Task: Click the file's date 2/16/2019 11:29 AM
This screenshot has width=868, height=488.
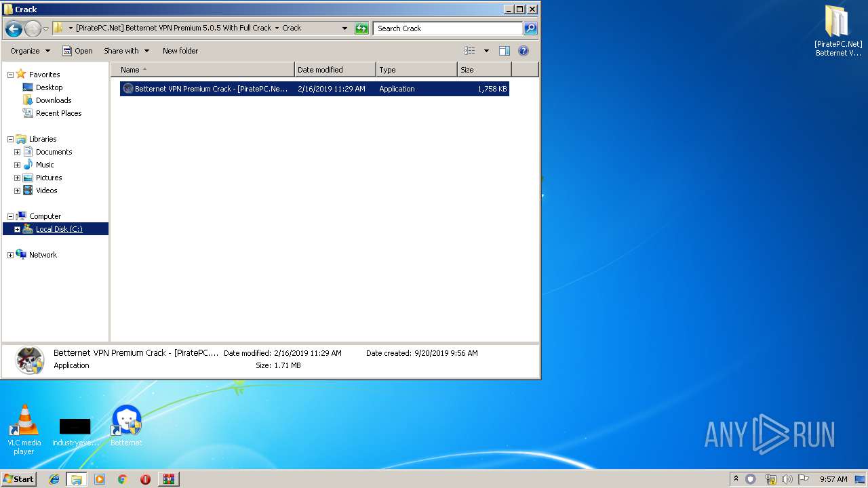Action: pyautogui.click(x=332, y=89)
